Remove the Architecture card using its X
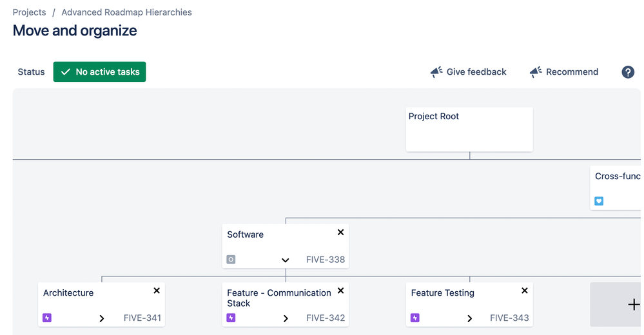 (x=157, y=291)
